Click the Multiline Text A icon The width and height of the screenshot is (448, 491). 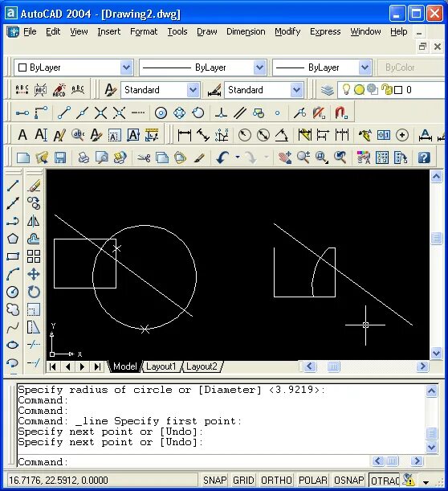click(x=22, y=135)
